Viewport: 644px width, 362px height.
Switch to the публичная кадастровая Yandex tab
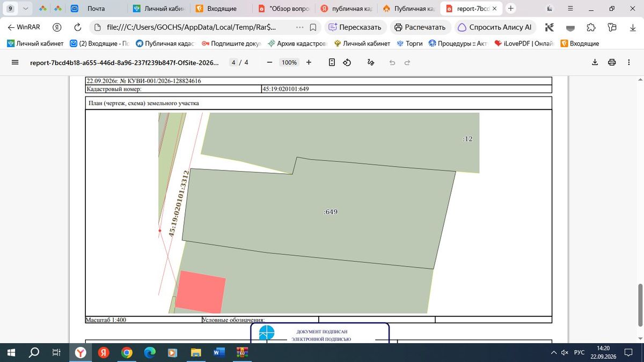pyautogui.click(x=346, y=9)
